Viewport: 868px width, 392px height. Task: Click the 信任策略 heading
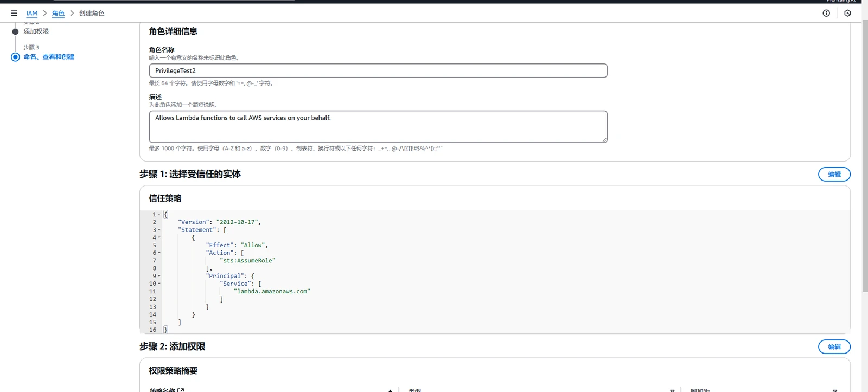point(165,198)
